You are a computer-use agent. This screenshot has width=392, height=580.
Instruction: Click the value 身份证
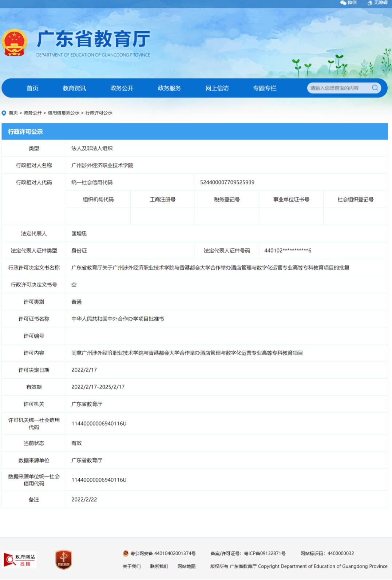click(x=79, y=250)
